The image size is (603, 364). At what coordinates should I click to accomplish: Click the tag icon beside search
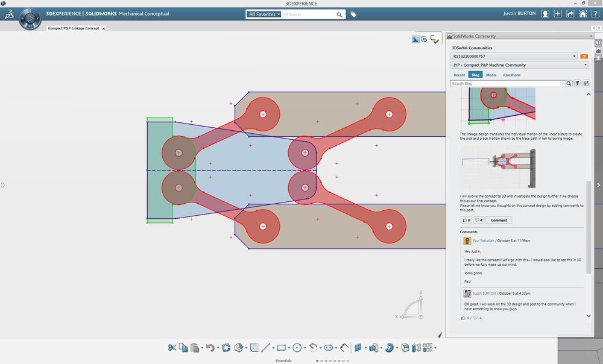point(353,14)
